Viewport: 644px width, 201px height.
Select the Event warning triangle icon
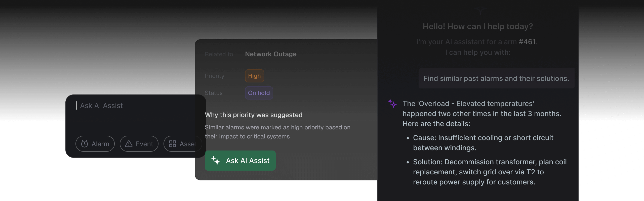pos(128,144)
